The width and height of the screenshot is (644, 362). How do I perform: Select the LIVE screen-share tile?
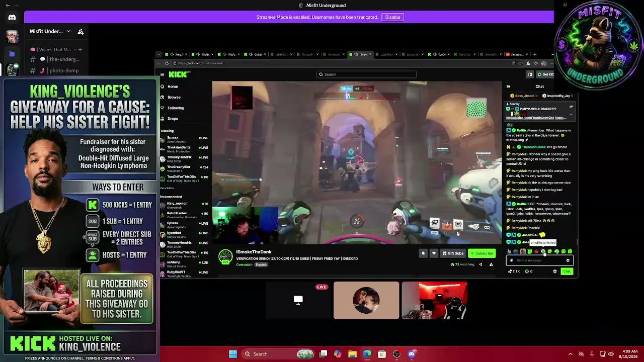click(x=298, y=300)
